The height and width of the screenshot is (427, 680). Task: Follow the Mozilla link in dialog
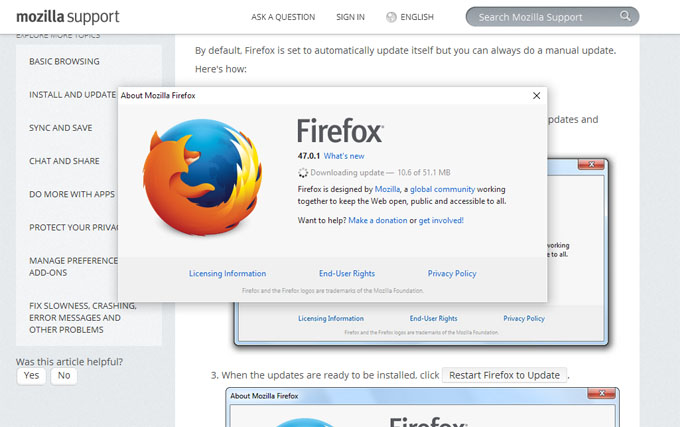(x=387, y=189)
